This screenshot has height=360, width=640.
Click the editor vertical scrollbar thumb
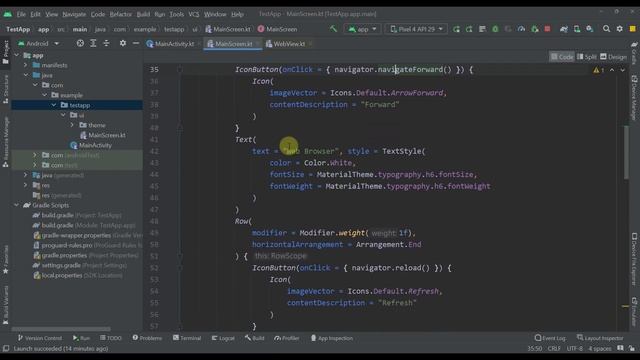[x=626, y=152]
